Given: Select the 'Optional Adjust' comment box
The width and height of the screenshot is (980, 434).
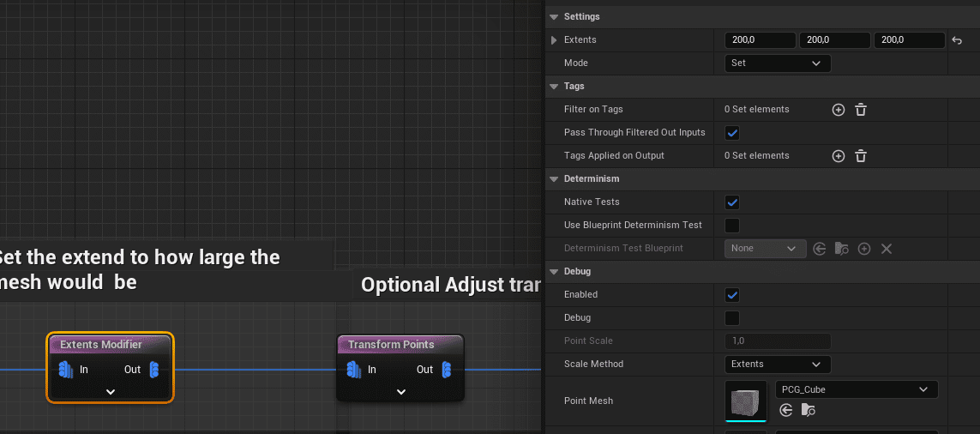Looking at the screenshot, I should [448, 285].
